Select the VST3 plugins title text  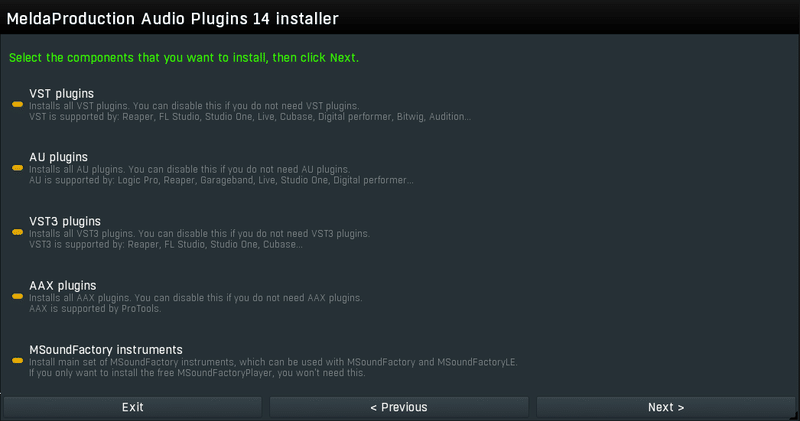pyautogui.click(x=65, y=221)
